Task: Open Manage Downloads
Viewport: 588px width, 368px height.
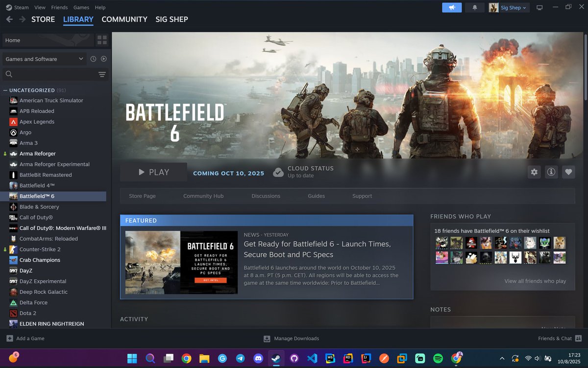Action: pyautogui.click(x=291, y=339)
